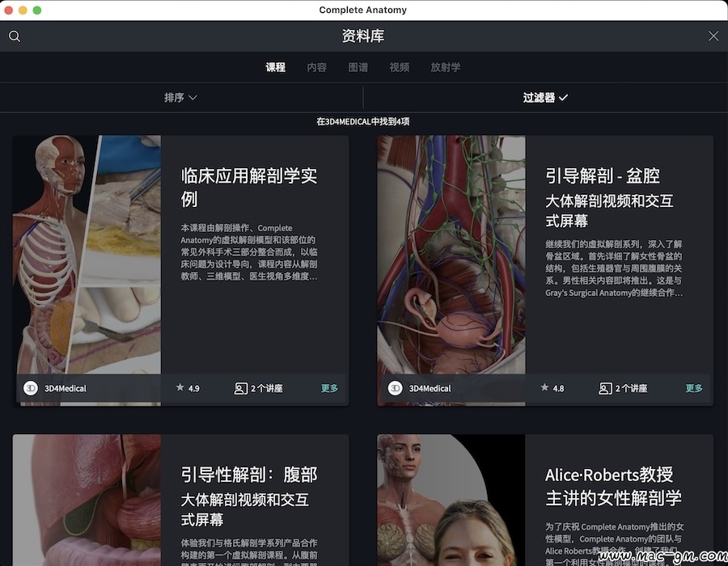Image resolution: width=728 pixels, height=566 pixels.
Task: Click 3D4Medical logo on 盆腔 card
Action: point(395,388)
